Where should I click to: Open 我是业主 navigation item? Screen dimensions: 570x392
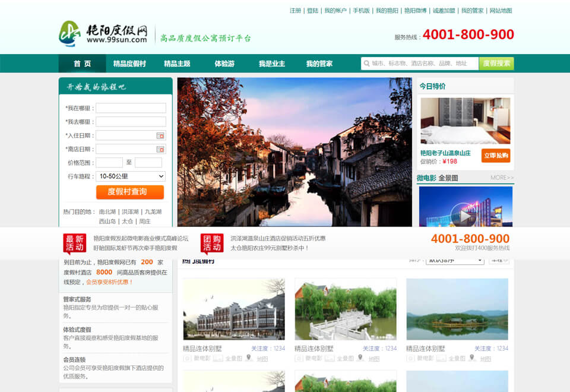271,64
